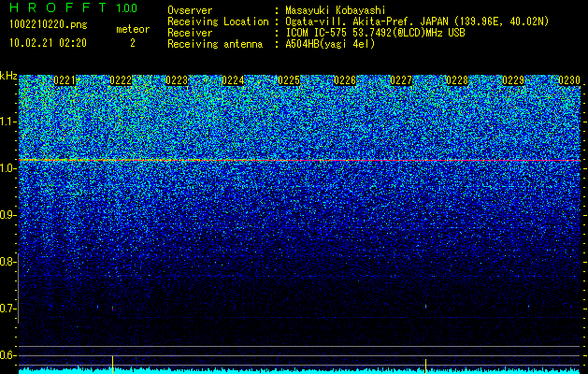Viewport: 588px width, 374px height.
Task: Click the cyan signal level strip at bottom
Action: point(299,370)
